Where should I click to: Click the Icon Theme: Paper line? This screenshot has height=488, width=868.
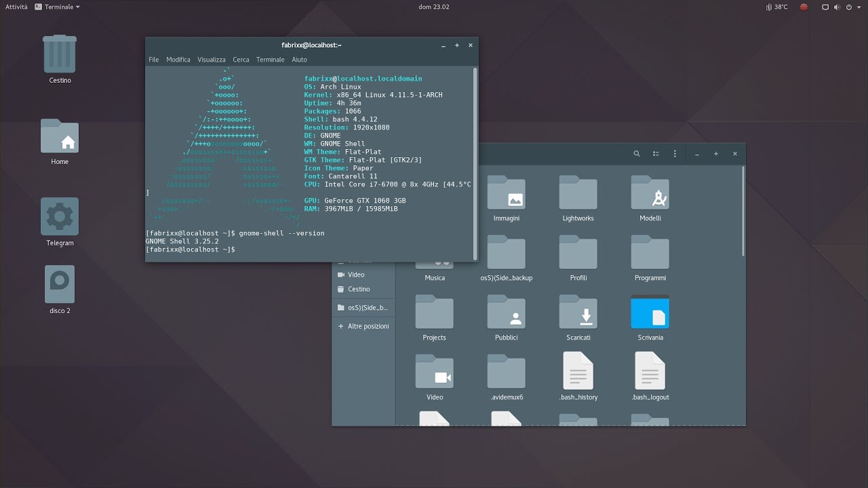[x=338, y=168]
